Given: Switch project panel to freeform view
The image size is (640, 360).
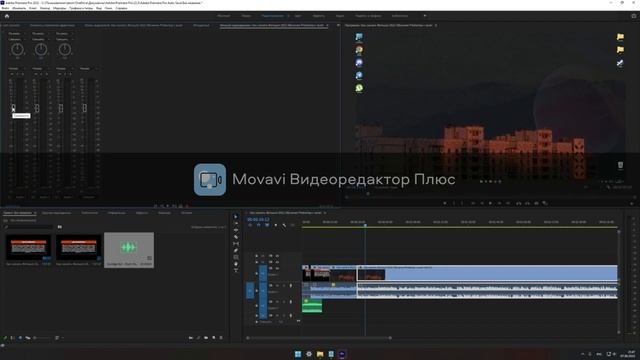Looking at the screenshot, I should 28,338.
